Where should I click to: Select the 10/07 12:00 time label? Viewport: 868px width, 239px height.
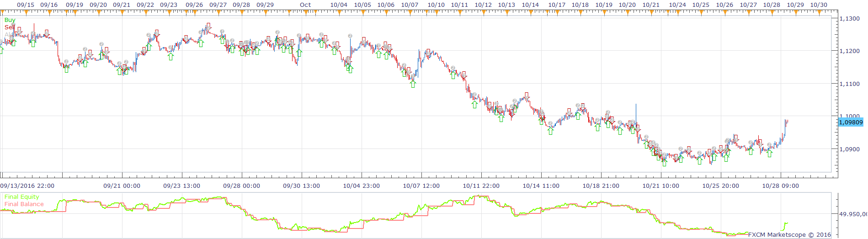(x=421, y=186)
